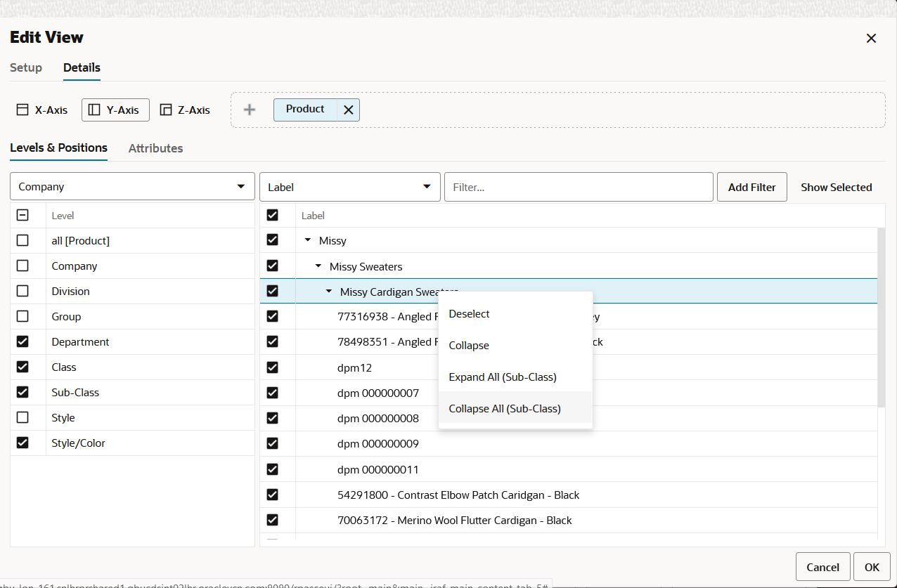Collapse the Missy Sweaters tree node
Screen dimensions: 897x588
click(x=318, y=266)
